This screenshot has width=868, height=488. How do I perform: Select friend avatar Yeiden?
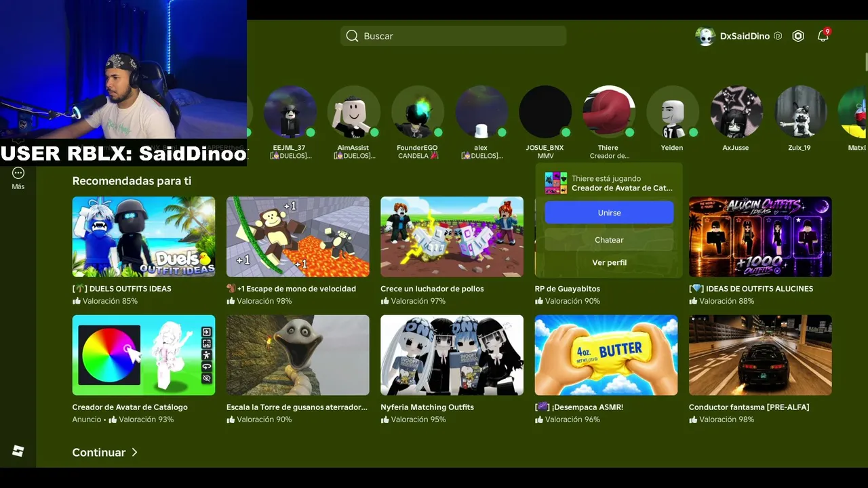673,112
